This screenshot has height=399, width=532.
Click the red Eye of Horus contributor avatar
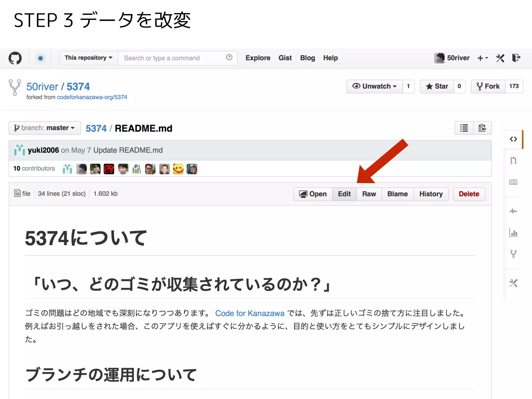(x=109, y=169)
